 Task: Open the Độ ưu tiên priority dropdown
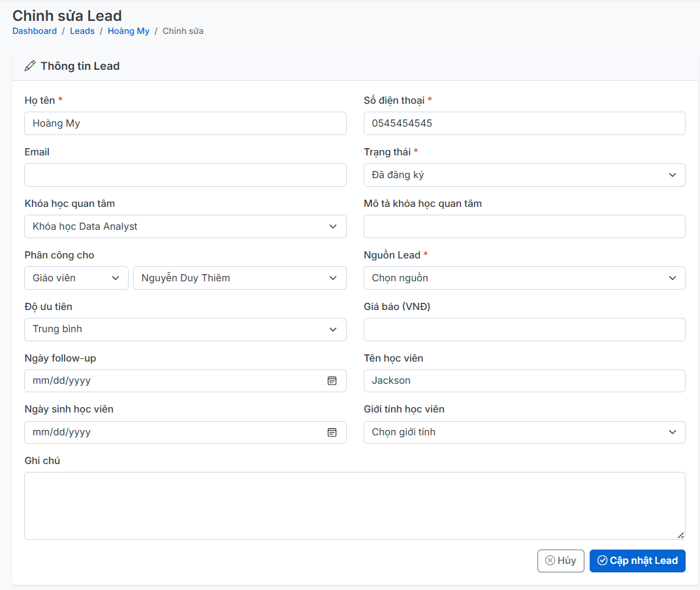[185, 330]
